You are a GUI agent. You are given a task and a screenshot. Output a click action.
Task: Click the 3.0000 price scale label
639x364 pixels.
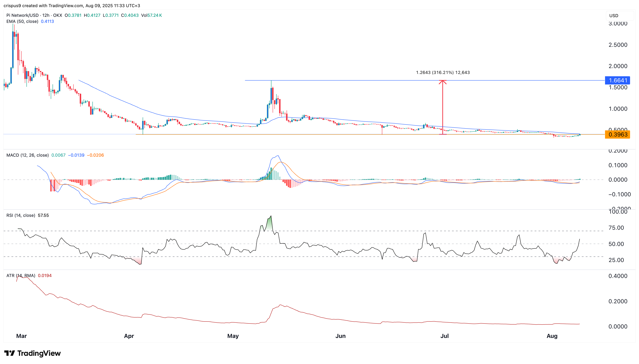click(x=618, y=24)
